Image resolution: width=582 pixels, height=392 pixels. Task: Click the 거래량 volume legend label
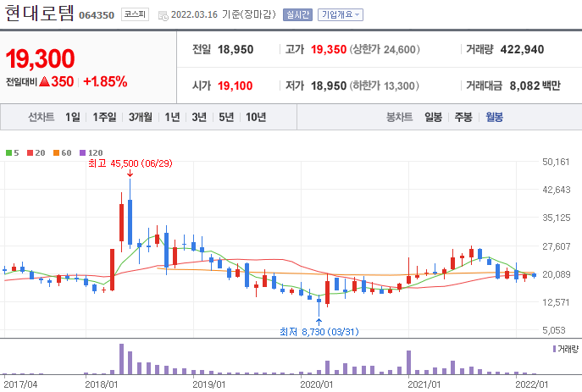click(568, 349)
